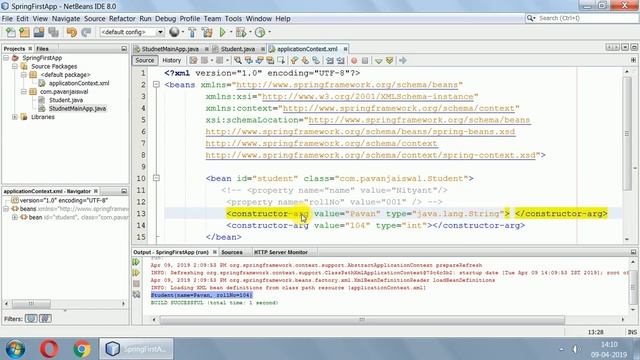Run the project with the green play icon

(x=222, y=32)
